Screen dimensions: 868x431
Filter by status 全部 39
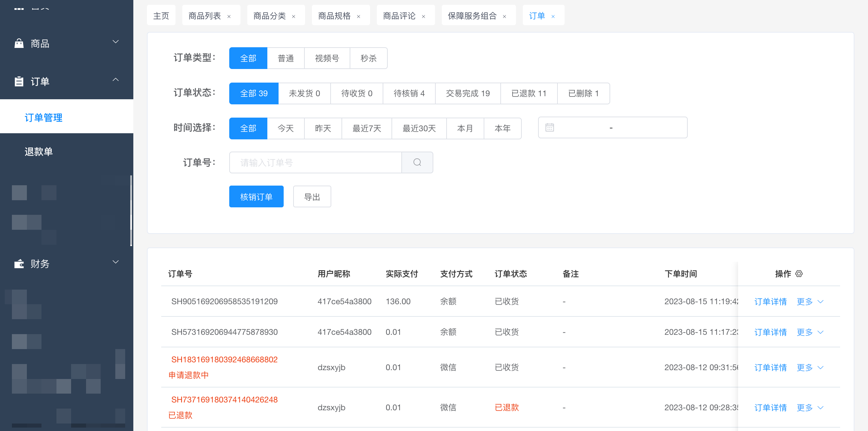coord(254,93)
